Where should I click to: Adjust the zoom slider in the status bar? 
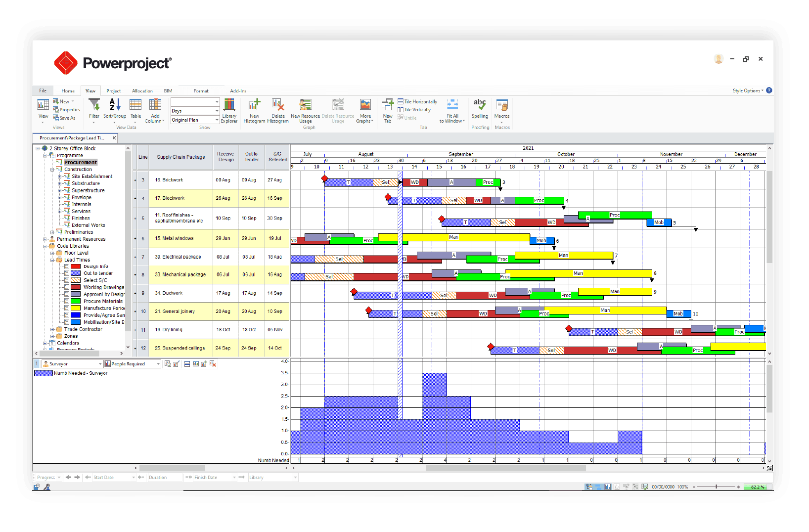pyautogui.click(x=717, y=487)
